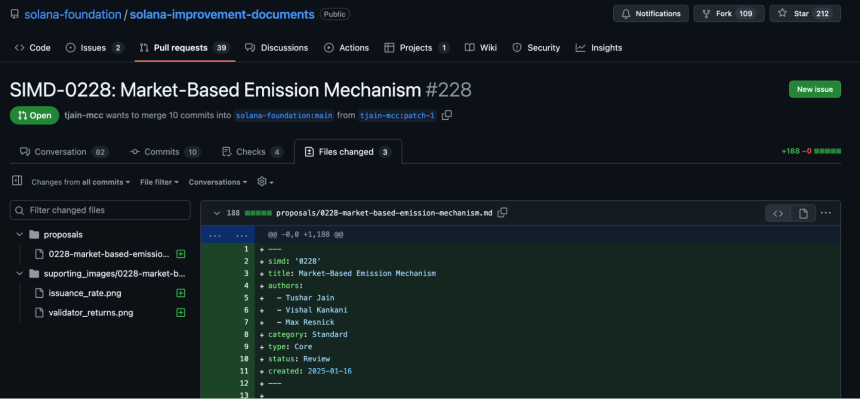Click the diff hunk header expand dots

click(228, 235)
